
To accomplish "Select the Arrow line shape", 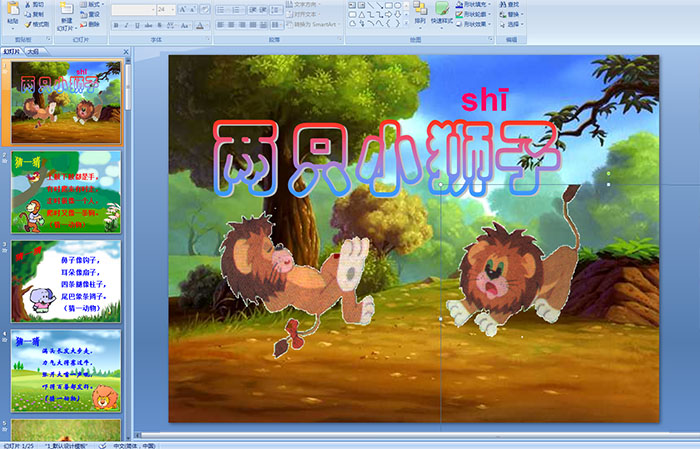I will pos(379,5).
